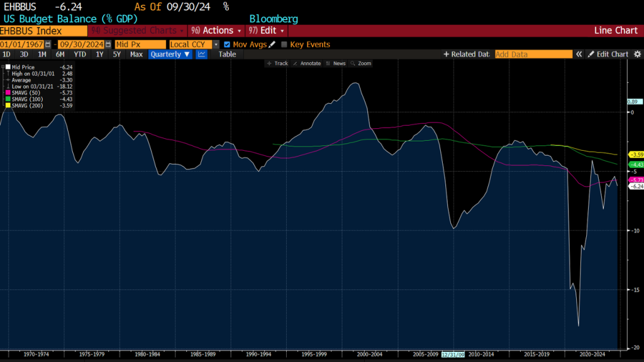This screenshot has height=362, width=644.
Task: Open the Edit menu
Action: click(x=267, y=30)
